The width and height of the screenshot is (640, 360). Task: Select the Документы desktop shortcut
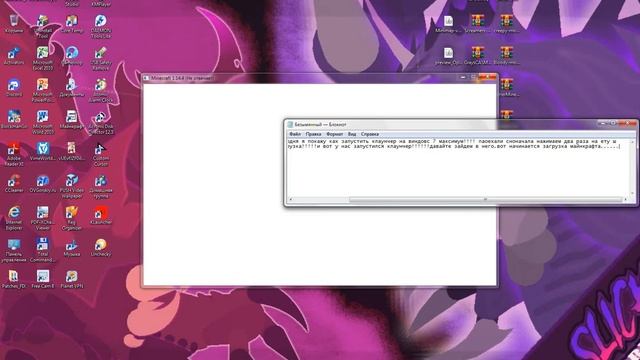click(71, 88)
